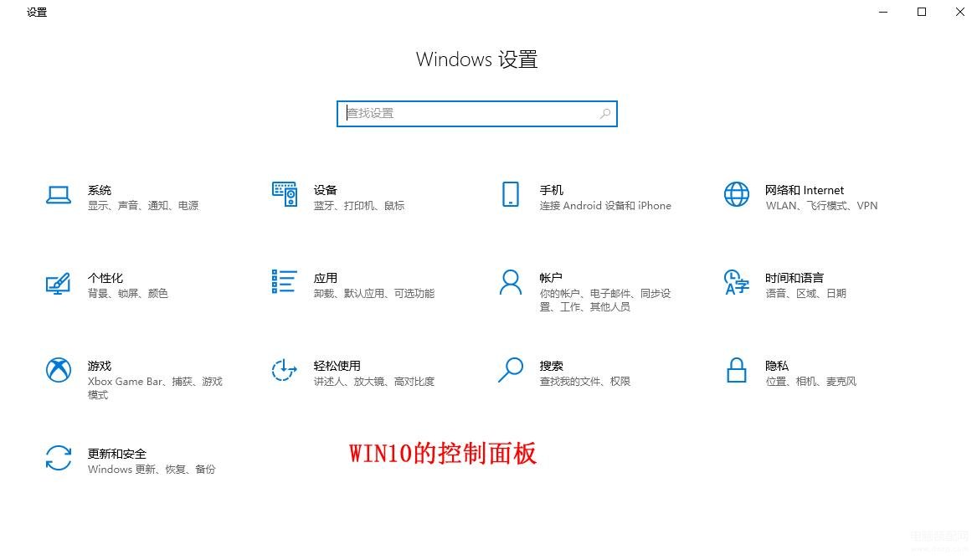This screenshot has height=560, width=977.
Task: Select the 个性化 heading
Action: coord(105,278)
